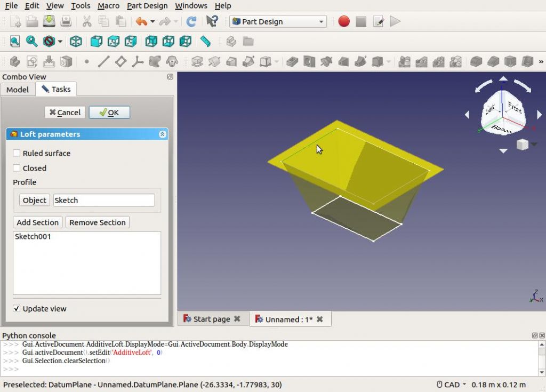The width and height of the screenshot is (546, 392).
Task: Click the Refresh recompute icon
Action: (x=191, y=22)
